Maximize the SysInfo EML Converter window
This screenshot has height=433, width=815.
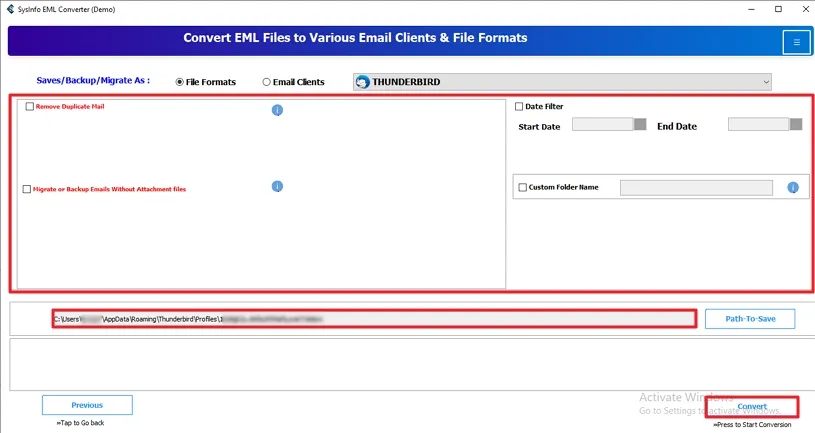tap(778, 9)
